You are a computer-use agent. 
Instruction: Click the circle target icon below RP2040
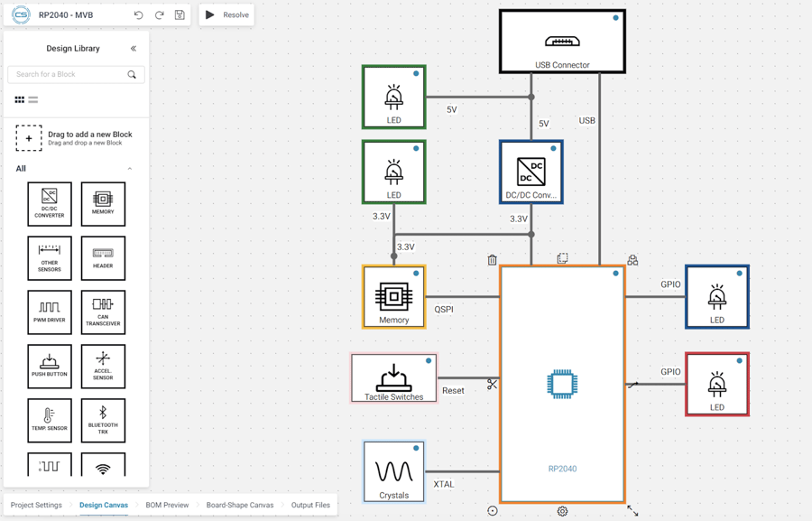tap(493, 511)
